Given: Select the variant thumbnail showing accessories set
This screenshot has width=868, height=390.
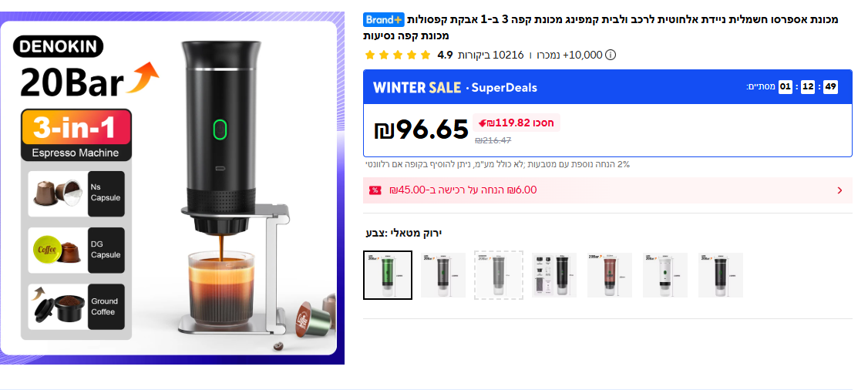Looking at the screenshot, I should pos(554,275).
